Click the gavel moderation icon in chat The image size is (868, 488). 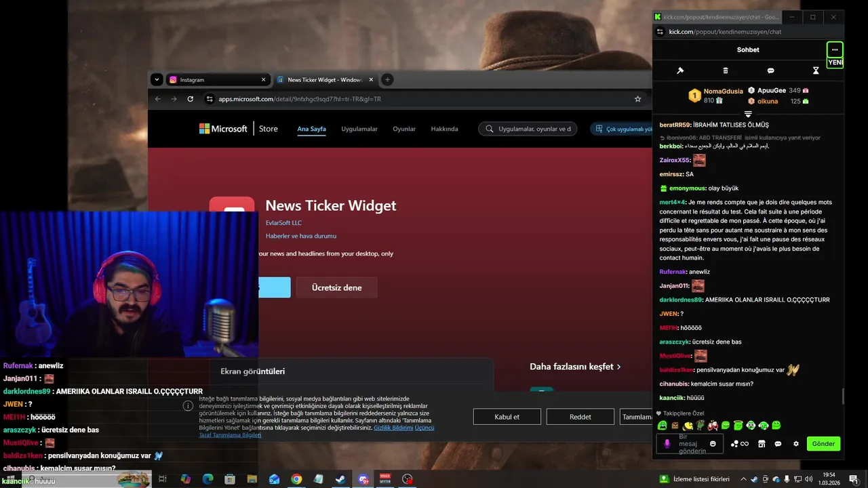[680, 70]
